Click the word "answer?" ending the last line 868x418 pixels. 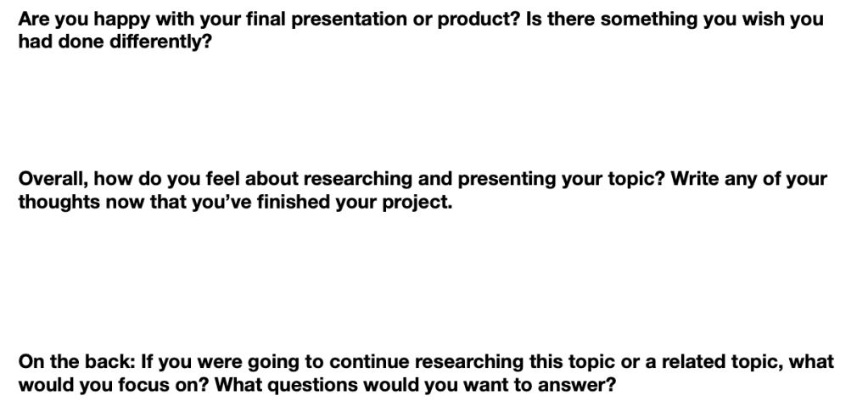585,385
